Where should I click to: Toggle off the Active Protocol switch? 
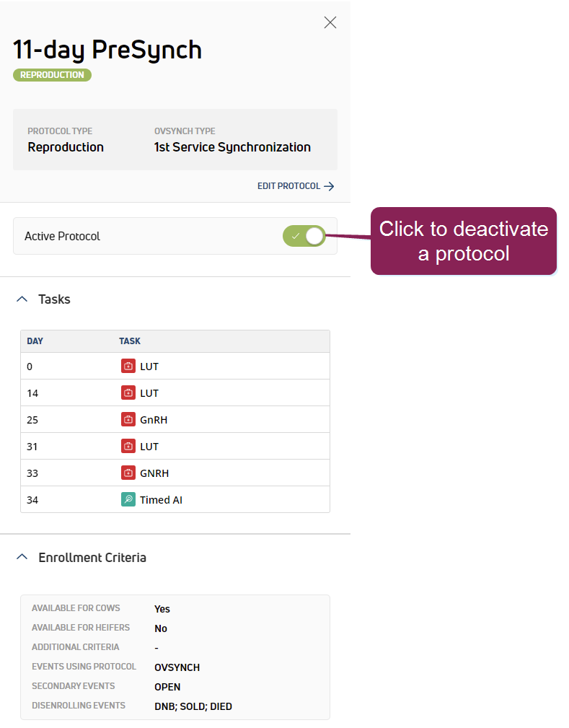pyautogui.click(x=304, y=236)
